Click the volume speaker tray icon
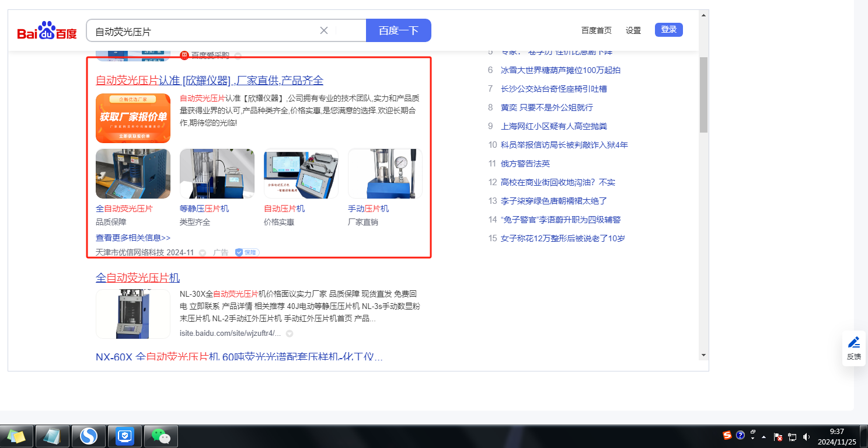This screenshot has height=448, width=868. coord(807,436)
